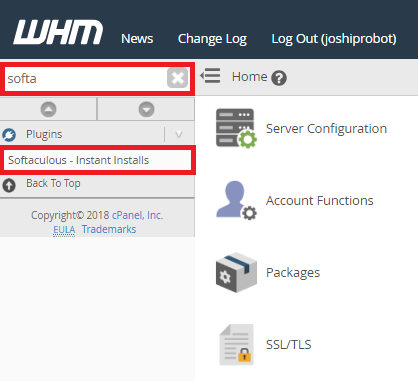The height and width of the screenshot is (381, 418).
Task: Open the Change Log page
Action: (x=212, y=39)
